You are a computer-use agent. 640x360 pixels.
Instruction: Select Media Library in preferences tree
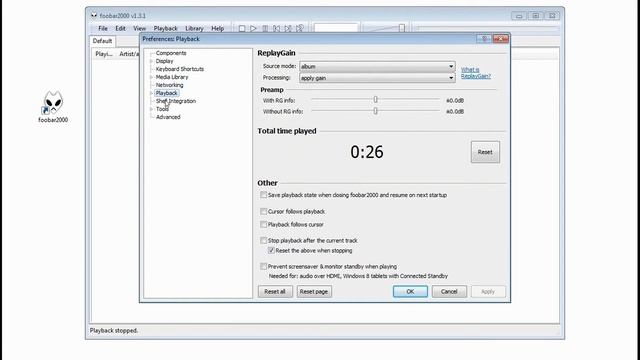click(172, 77)
